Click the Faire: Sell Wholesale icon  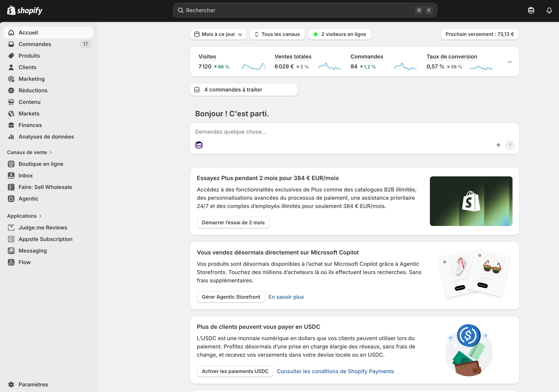[11, 187]
